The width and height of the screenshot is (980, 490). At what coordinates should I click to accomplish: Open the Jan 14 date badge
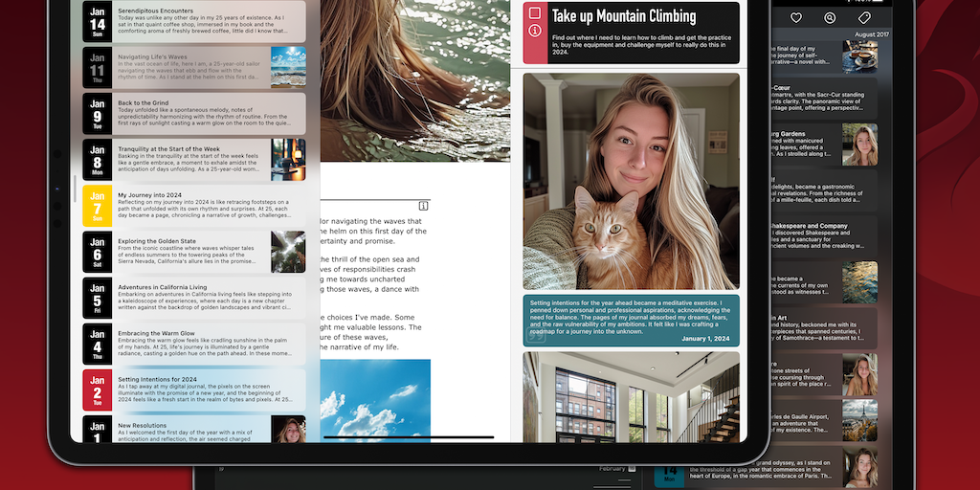[97, 21]
